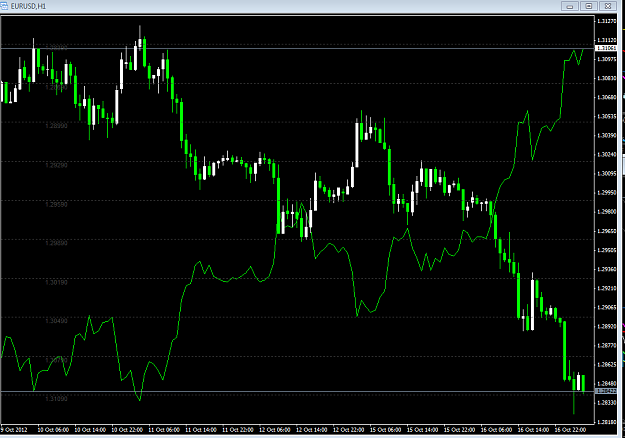Click the 1.29950 price scale value

(x=606, y=192)
